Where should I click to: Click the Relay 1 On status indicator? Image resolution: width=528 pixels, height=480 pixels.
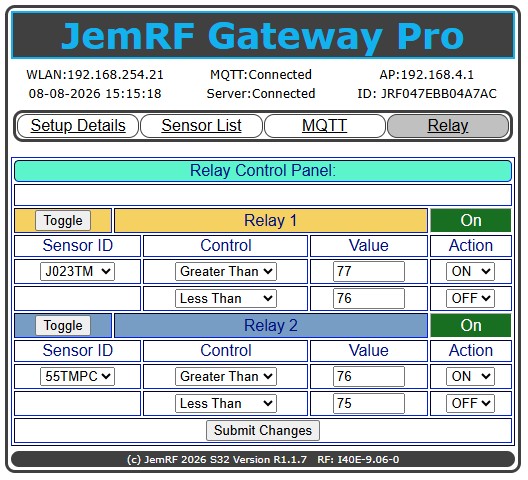[x=471, y=221]
